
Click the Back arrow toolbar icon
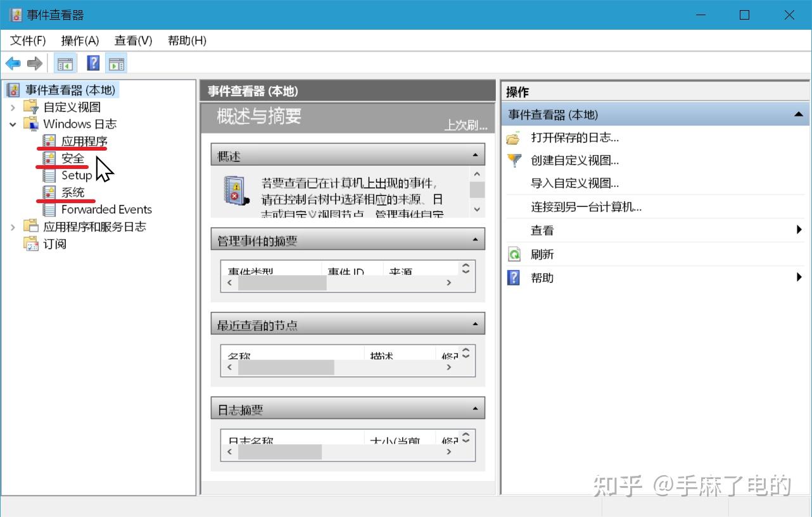click(13, 63)
